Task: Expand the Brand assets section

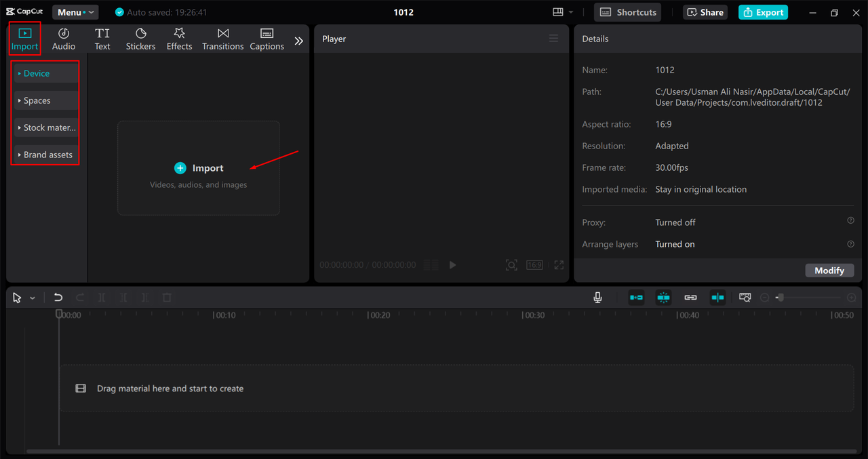Action: coord(46,155)
